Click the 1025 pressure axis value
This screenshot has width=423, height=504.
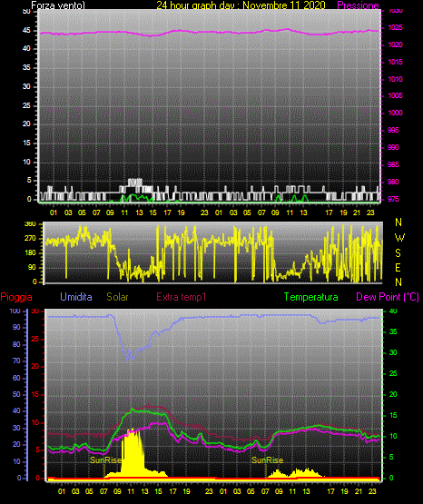coord(395,27)
